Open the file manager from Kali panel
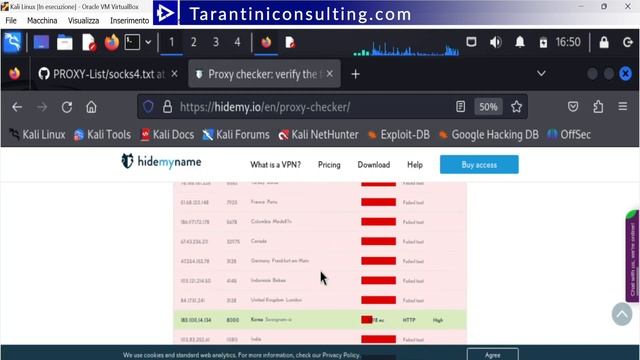This screenshot has width=640, height=360. [64, 42]
